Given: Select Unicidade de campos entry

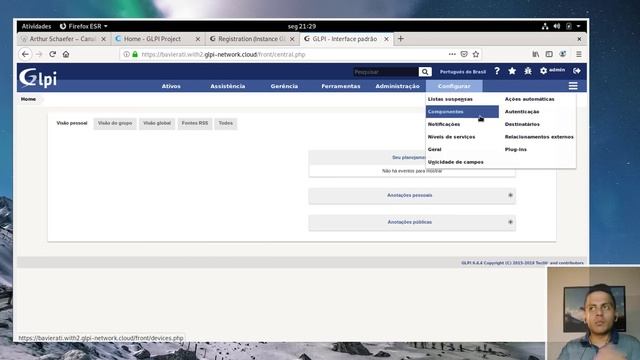Looking at the screenshot, I should pos(456,162).
